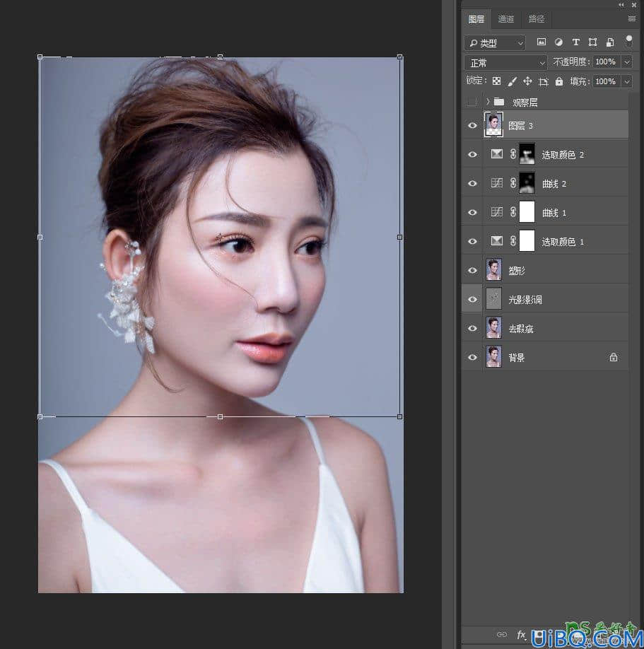Hide 选取颜色 1 layer via eye
Screen dimensions: 644x649
tap(472, 241)
